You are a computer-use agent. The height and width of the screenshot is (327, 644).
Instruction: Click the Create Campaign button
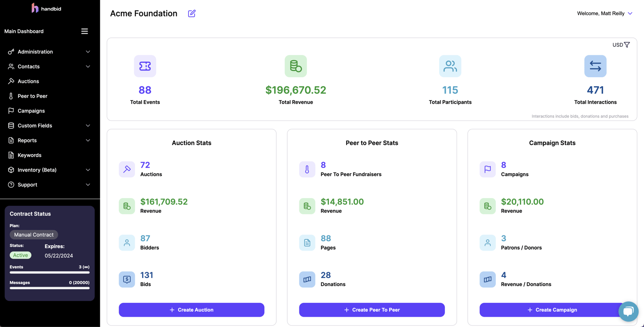552,310
